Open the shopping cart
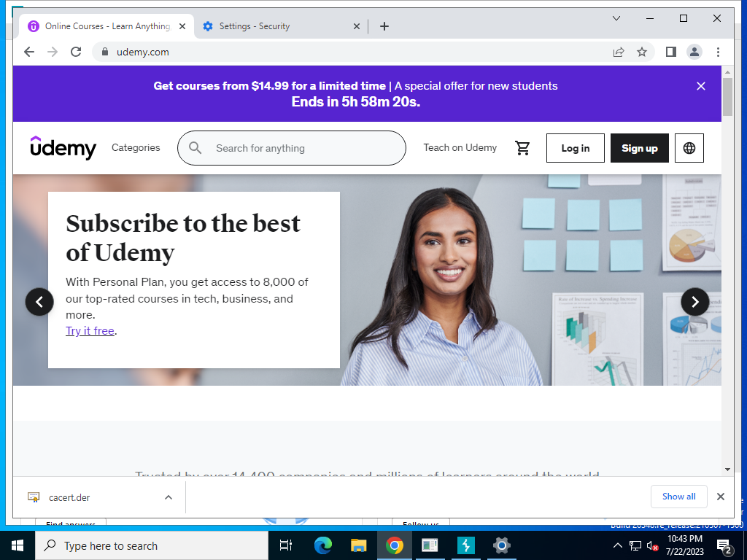747x560 pixels. 522,148
